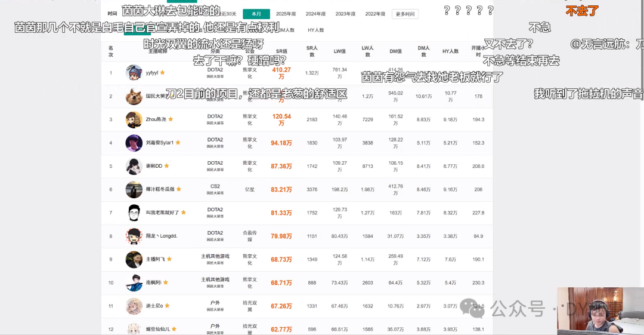Click the SR value 87.36万
The image size is (644, 335).
[281, 166]
